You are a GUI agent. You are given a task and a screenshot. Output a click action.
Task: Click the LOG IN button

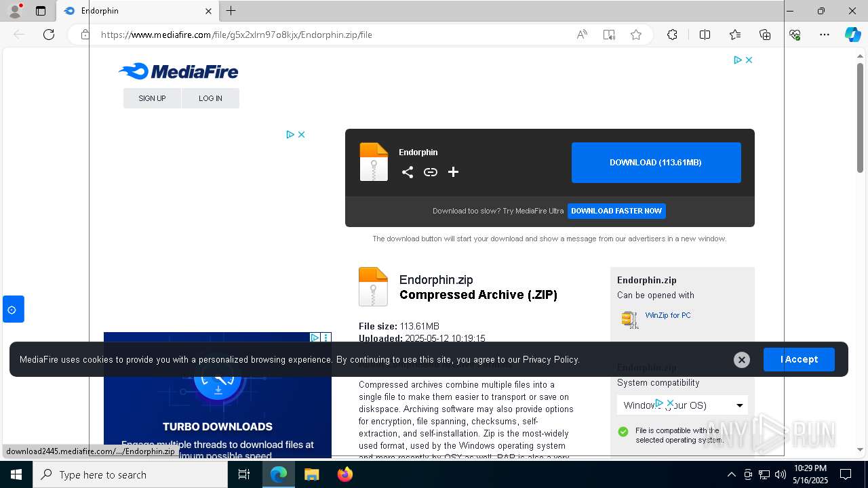pyautogui.click(x=210, y=98)
